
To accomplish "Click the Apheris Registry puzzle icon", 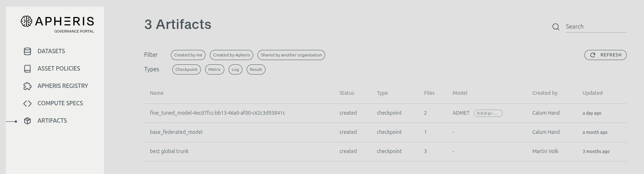I will click(x=27, y=86).
